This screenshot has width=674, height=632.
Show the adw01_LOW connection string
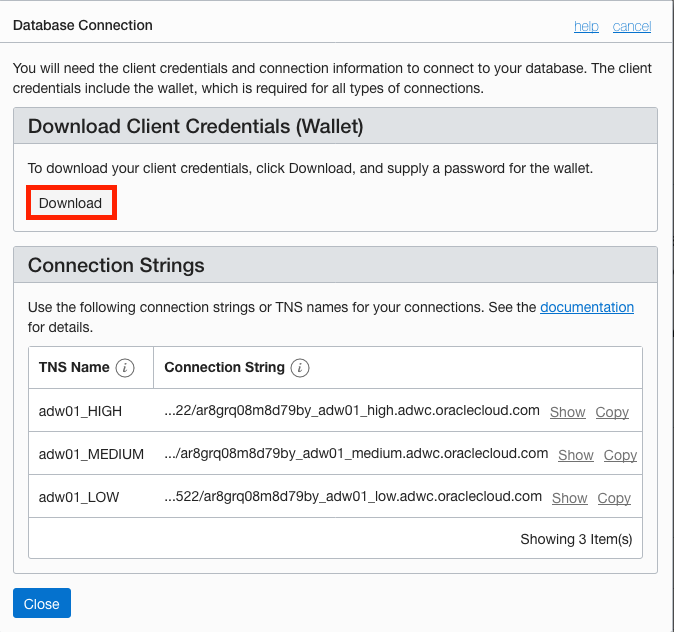(x=570, y=498)
